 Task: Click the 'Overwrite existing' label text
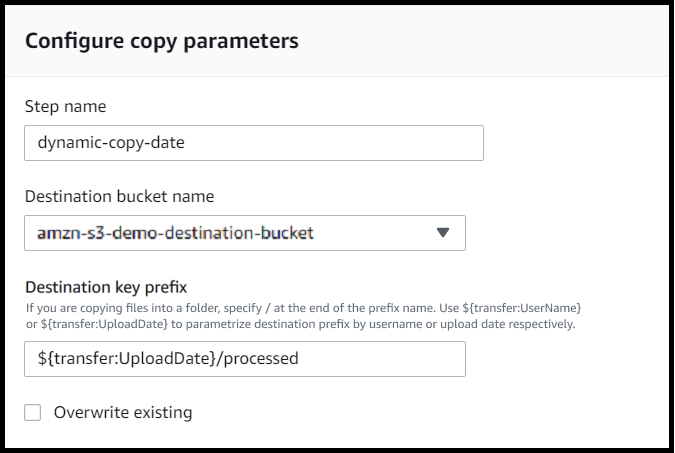click(122, 412)
